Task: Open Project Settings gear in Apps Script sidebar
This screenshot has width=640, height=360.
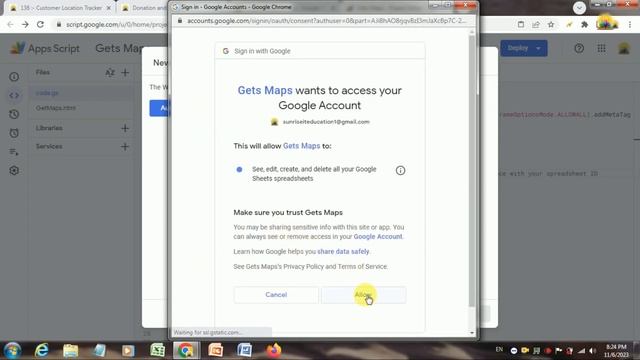Action: pos(14,171)
